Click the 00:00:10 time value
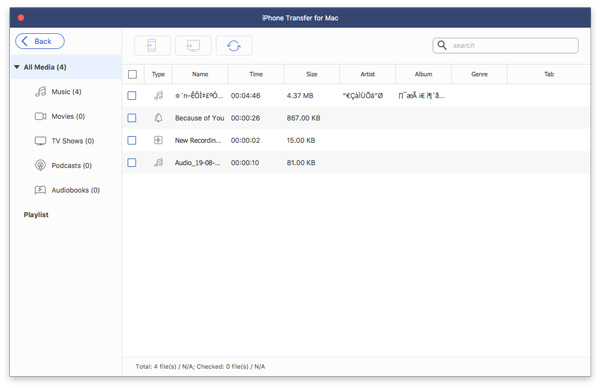 [x=245, y=163]
